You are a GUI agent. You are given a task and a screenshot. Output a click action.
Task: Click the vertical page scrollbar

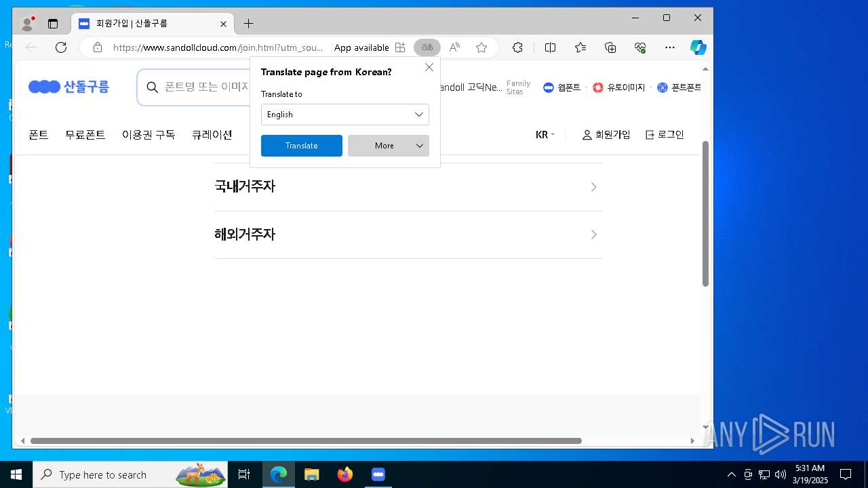click(706, 213)
